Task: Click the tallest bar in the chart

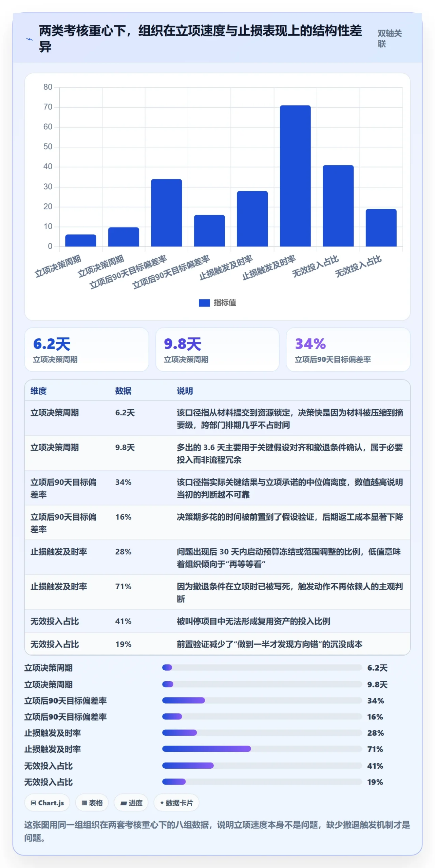Action: coord(295,176)
